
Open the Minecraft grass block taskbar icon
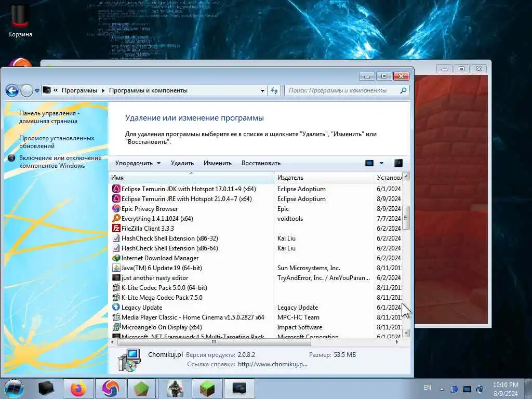(207, 389)
